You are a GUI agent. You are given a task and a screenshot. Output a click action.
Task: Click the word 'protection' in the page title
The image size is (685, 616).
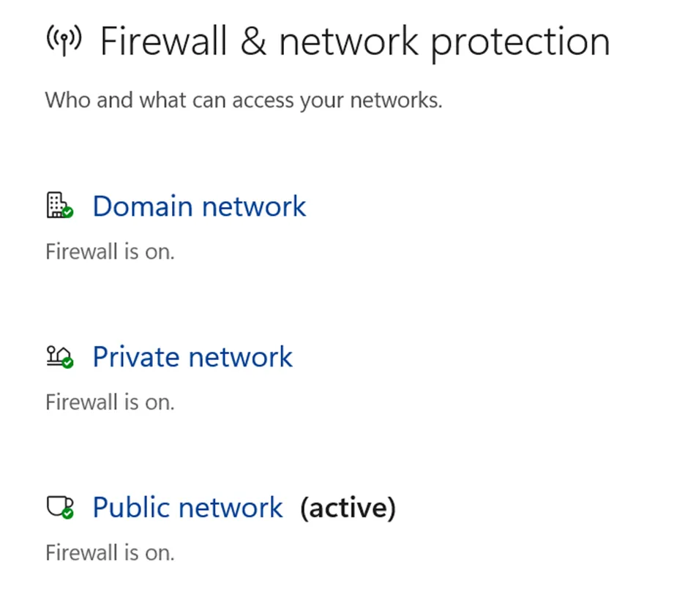click(x=520, y=41)
